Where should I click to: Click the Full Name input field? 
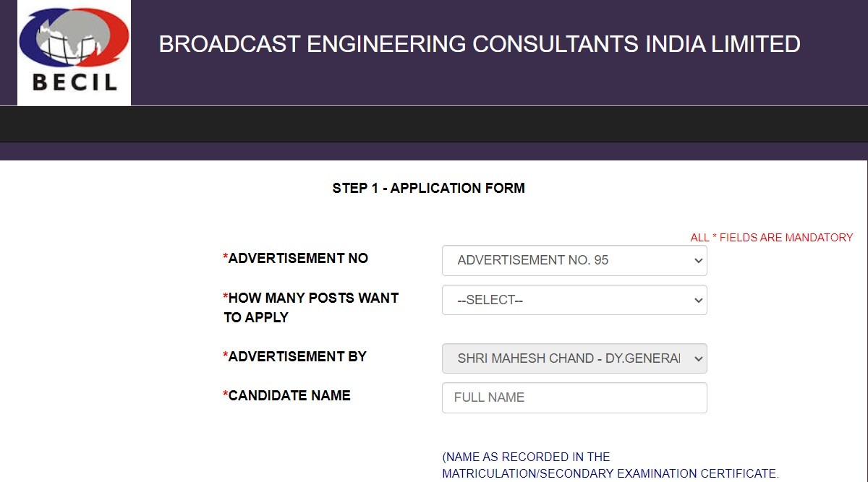coord(574,397)
